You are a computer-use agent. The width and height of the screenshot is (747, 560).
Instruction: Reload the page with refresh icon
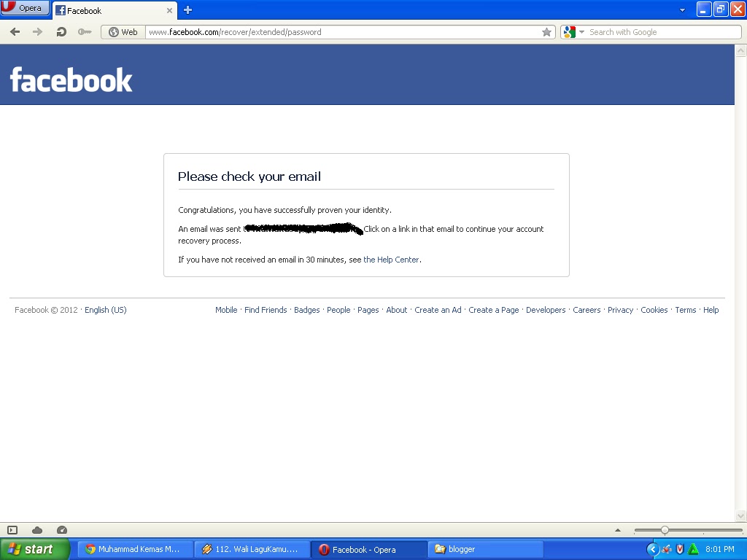(x=61, y=32)
